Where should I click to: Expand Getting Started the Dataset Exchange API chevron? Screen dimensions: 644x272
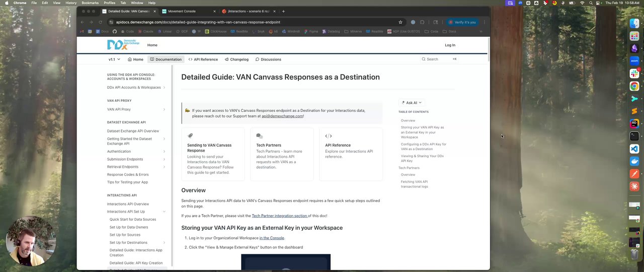pos(164,139)
